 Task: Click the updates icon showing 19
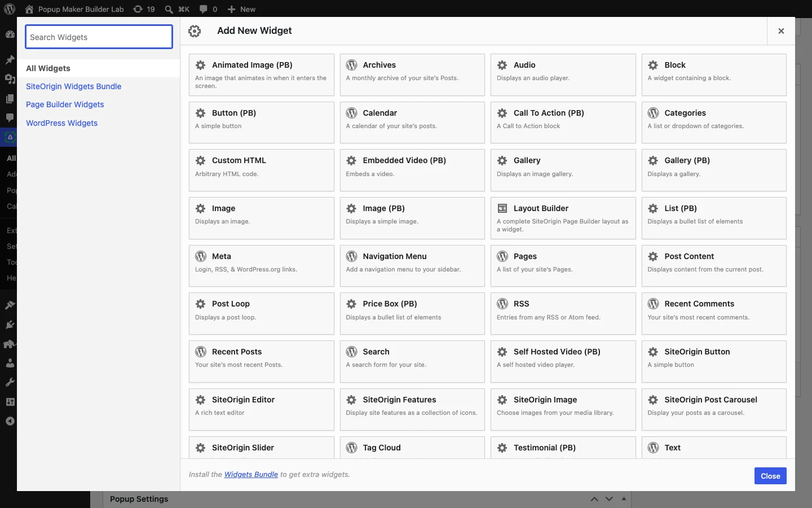coord(144,9)
